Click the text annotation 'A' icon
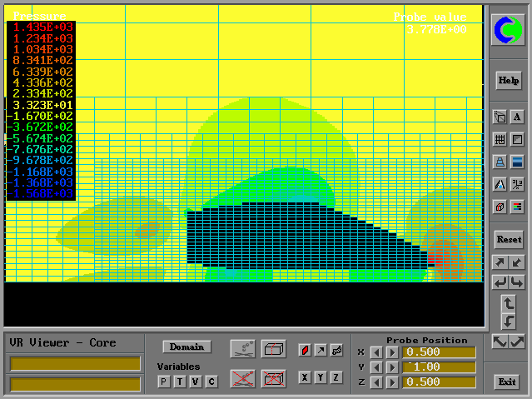 tap(517, 117)
